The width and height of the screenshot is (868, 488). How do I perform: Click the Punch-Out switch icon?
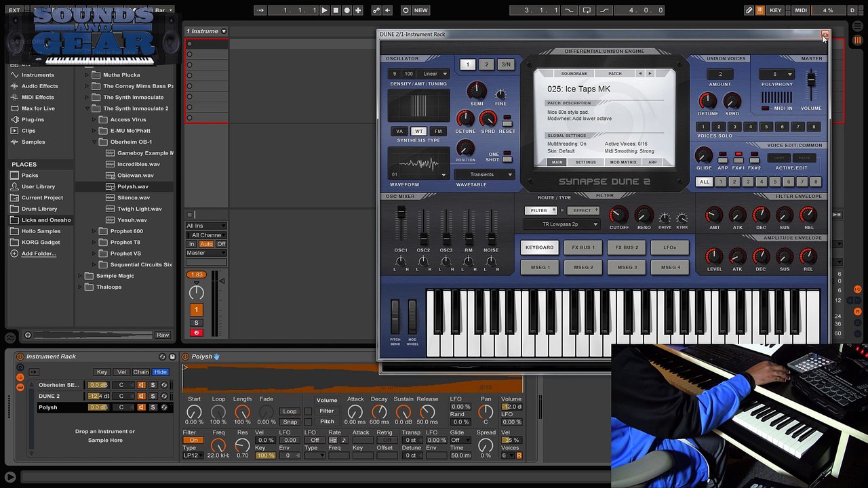coord(604,10)
